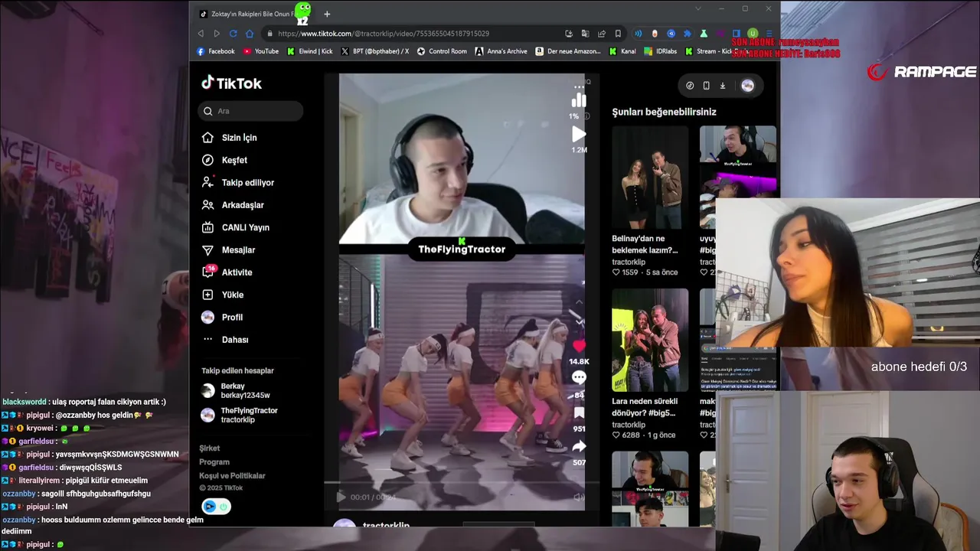Open BPT (@bpthaber) / X bookmark
This screenshot has height=551, width=980.
click(x=375, y=51)
